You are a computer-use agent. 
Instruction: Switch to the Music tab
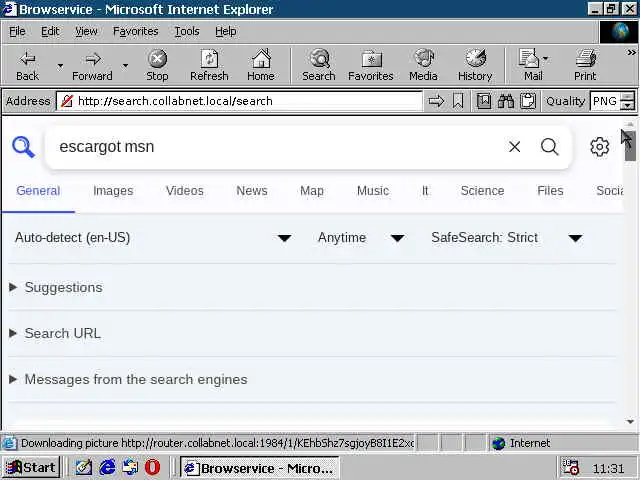click(373, 191)
